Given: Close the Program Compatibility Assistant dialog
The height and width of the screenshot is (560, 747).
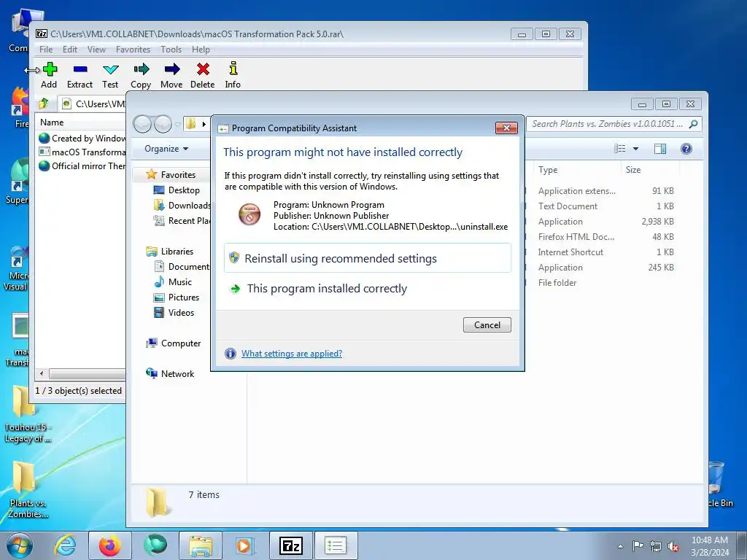Looking at the screenshot, I should click(506, 128).
